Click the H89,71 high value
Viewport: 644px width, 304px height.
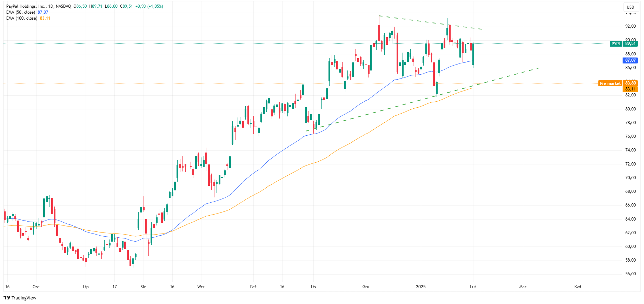tap(95, 6)
